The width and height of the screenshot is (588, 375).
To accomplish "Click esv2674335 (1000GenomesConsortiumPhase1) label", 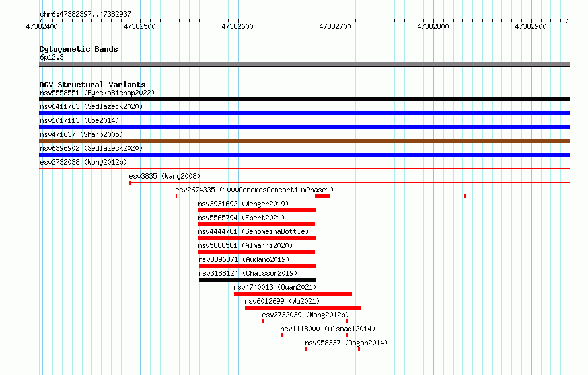I will tap(254, 190).
